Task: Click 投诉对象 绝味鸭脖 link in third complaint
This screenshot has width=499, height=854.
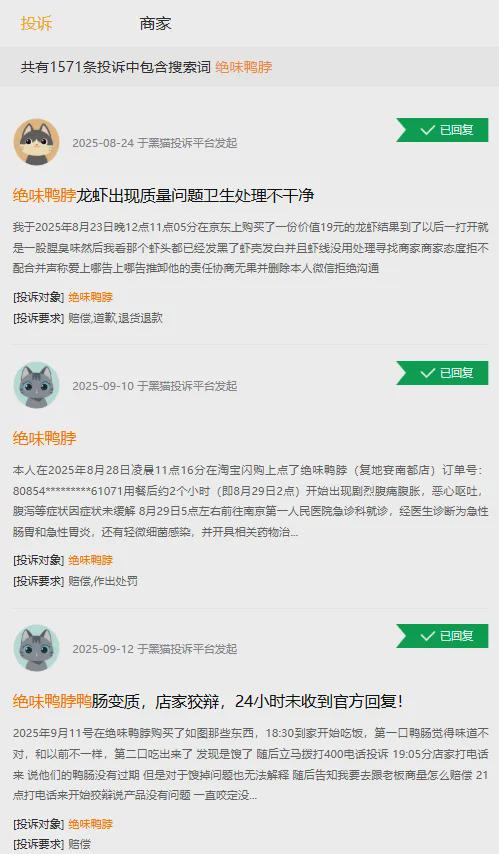Action: tap(90, 824)
